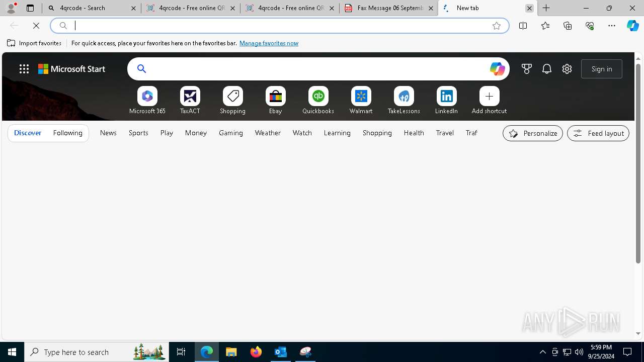Open the tab actions menu icon

[x=30, y=8]
